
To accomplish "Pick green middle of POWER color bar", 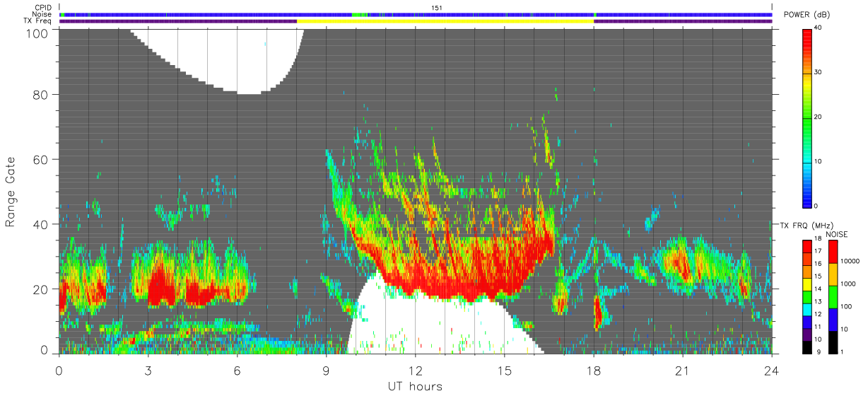I will (x=807, y=117).
